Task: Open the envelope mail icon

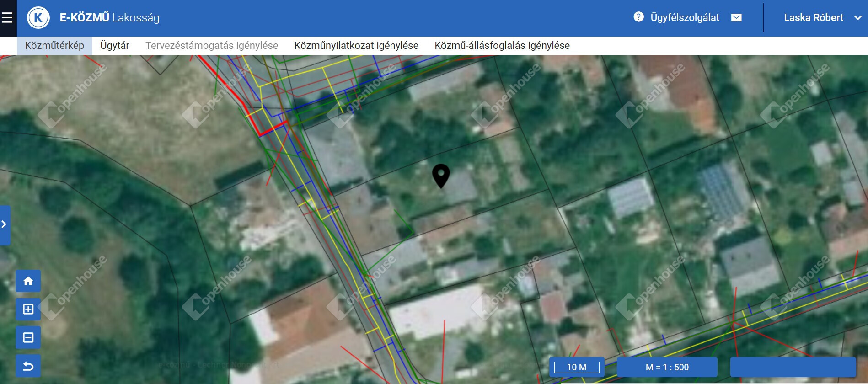Action: click(x=736, y=17)
